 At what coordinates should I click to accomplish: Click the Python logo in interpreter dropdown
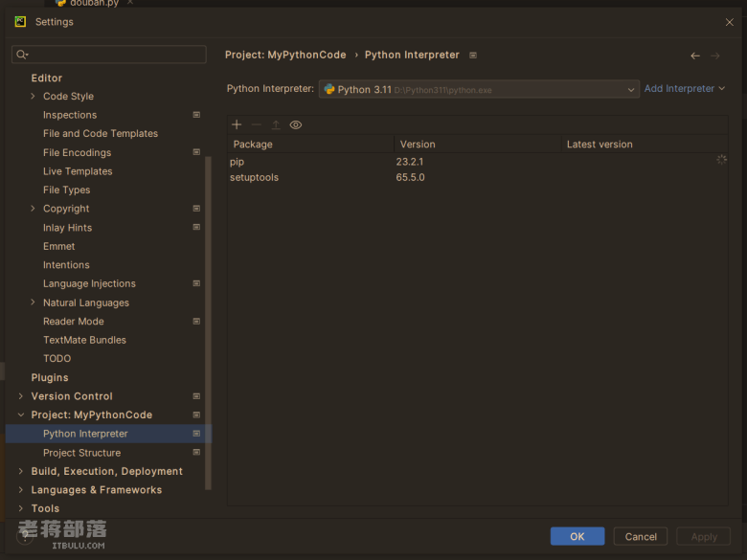329,89
